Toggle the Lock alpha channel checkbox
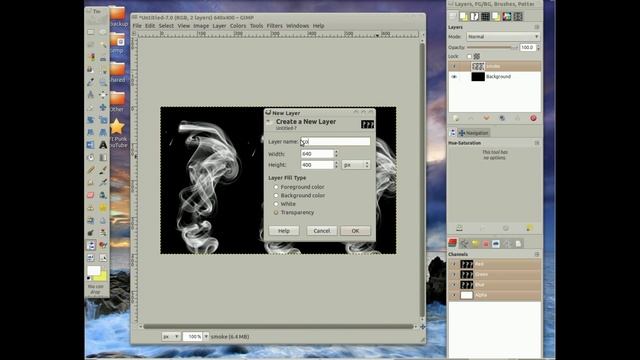 [469, 56]
